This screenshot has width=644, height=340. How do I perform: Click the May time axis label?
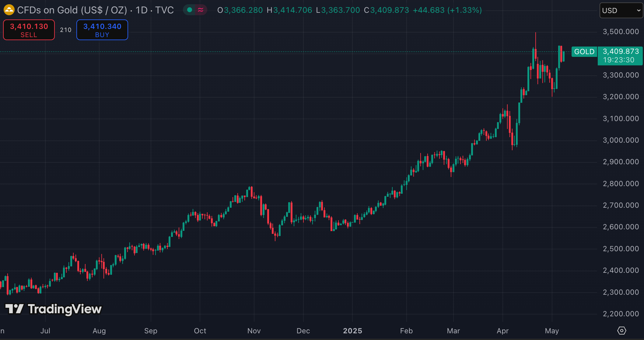(x=552, y=331)
